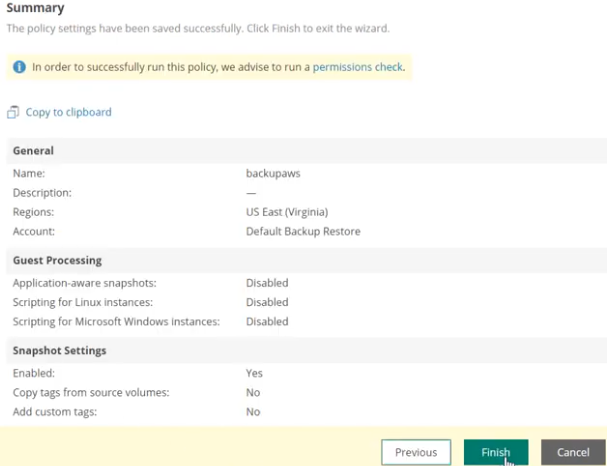
Task: Click the Scripting for Microsoft Windows instances label
Action: (x=117, y=322)
